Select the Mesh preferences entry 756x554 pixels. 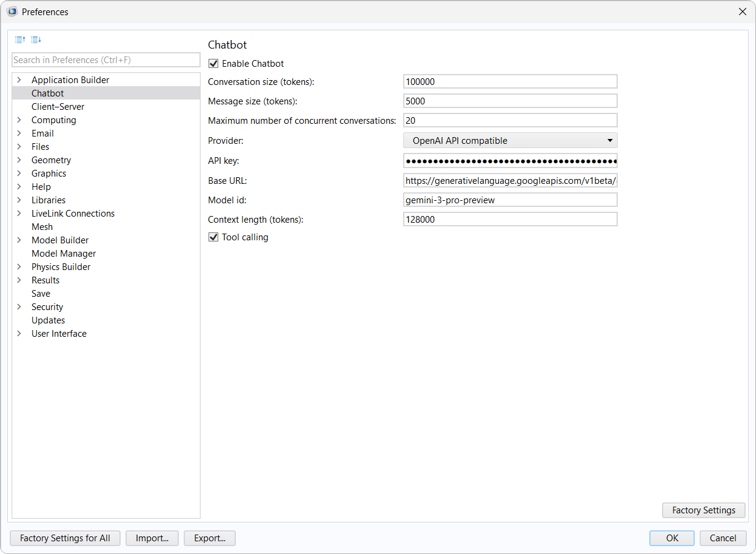tap(42, 226)
